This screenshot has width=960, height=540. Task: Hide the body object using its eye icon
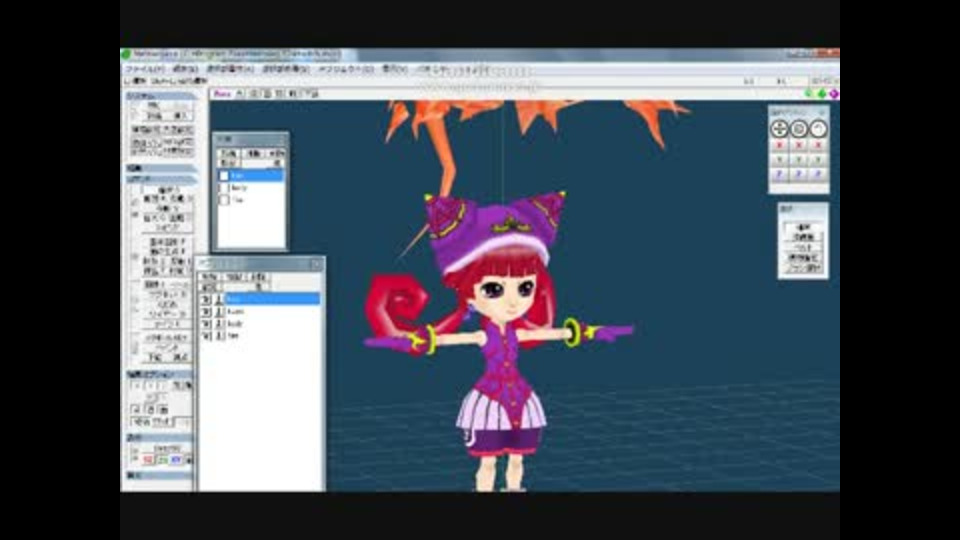click(206, 323)
